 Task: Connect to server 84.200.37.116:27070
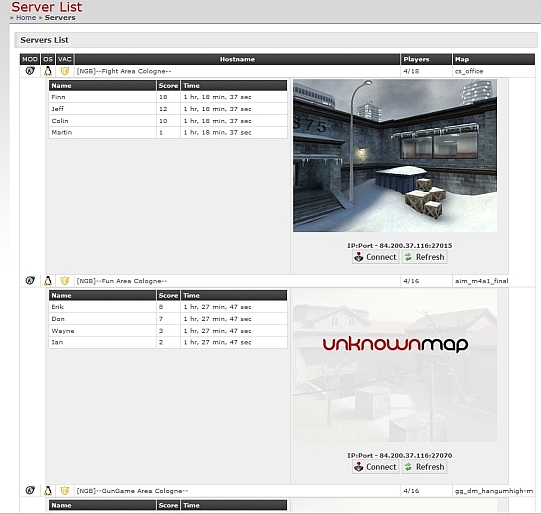pos(375,467)
